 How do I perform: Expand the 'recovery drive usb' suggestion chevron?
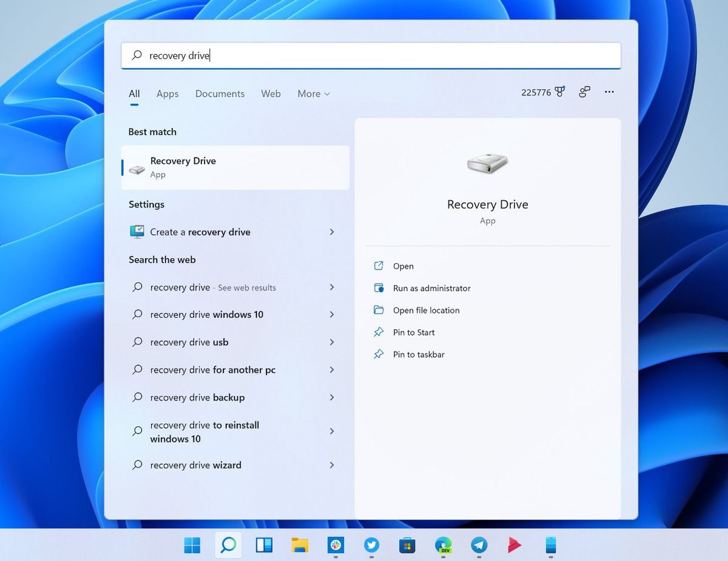click(332, 342)
